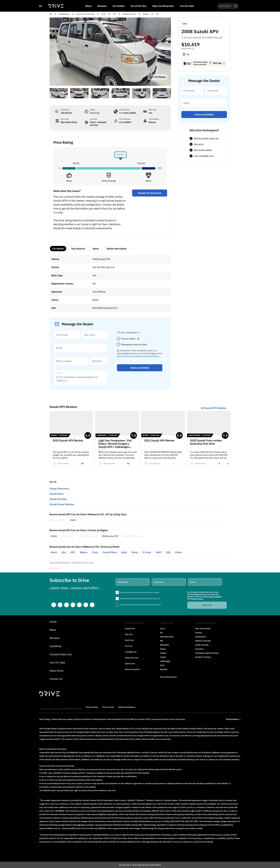Click the Drive logo in footer
280x868 pixels.
tap(50, 694)
